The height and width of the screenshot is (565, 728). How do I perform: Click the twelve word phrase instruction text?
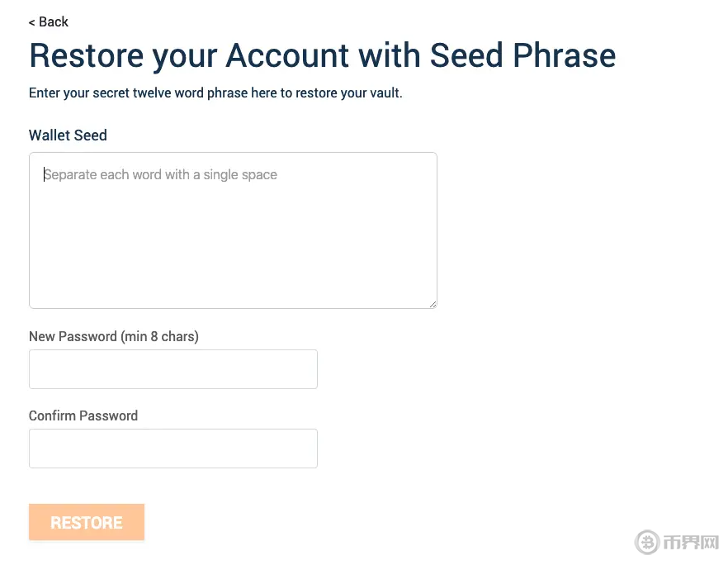pyautogui.click(x=215, y=93)
